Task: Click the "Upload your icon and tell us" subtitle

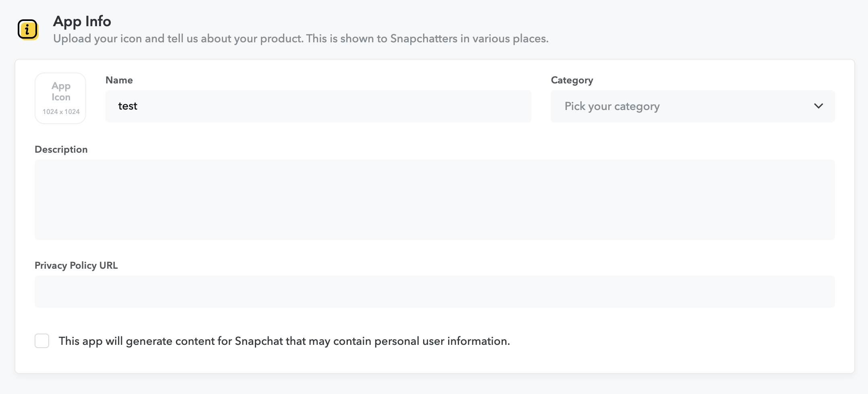Action: click(300, 39)
